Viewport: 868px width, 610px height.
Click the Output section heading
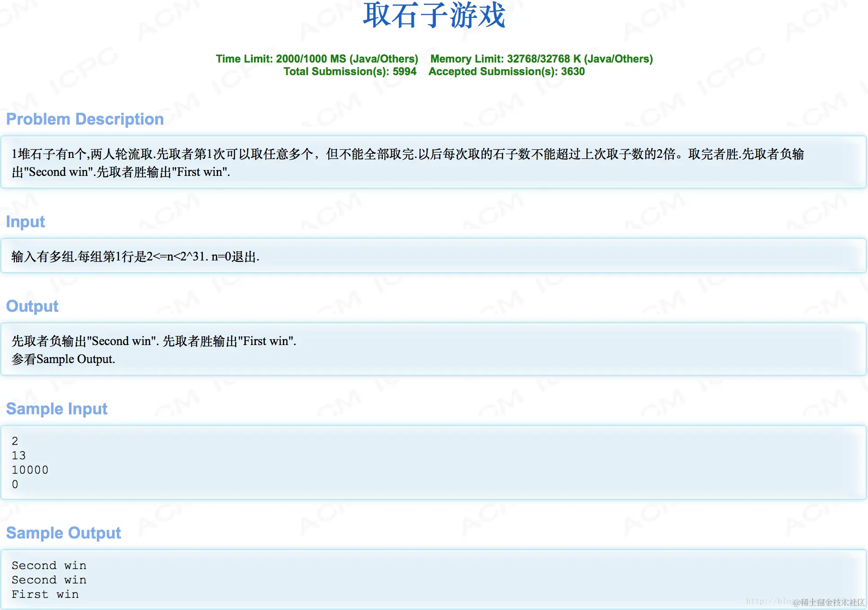point(32,306)
